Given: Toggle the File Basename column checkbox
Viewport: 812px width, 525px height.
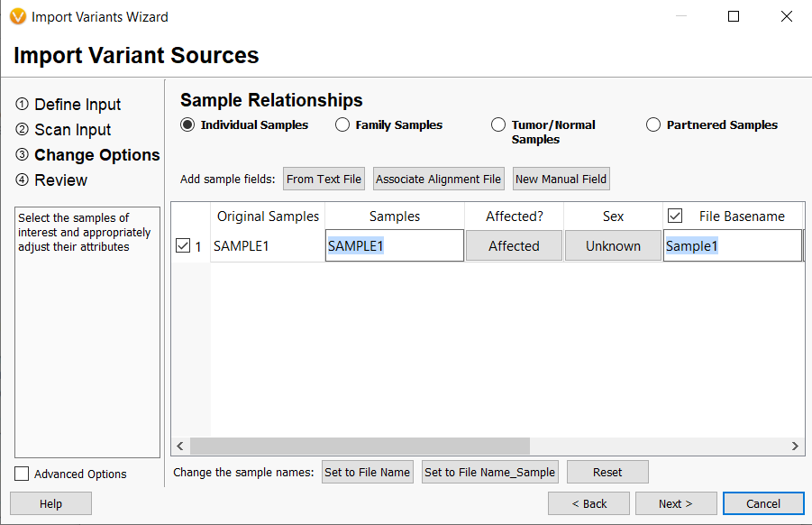Looking at the screenshot, I should (675, 216).
